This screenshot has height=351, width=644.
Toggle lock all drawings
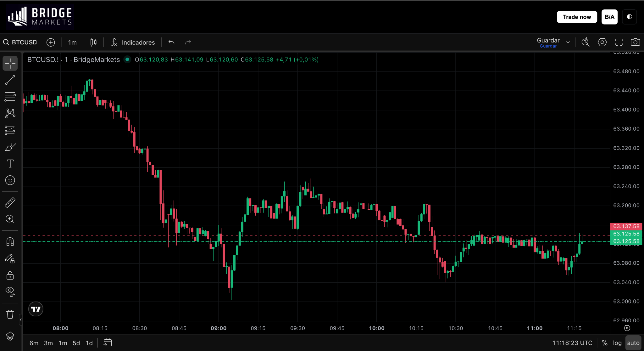[10, 275]
